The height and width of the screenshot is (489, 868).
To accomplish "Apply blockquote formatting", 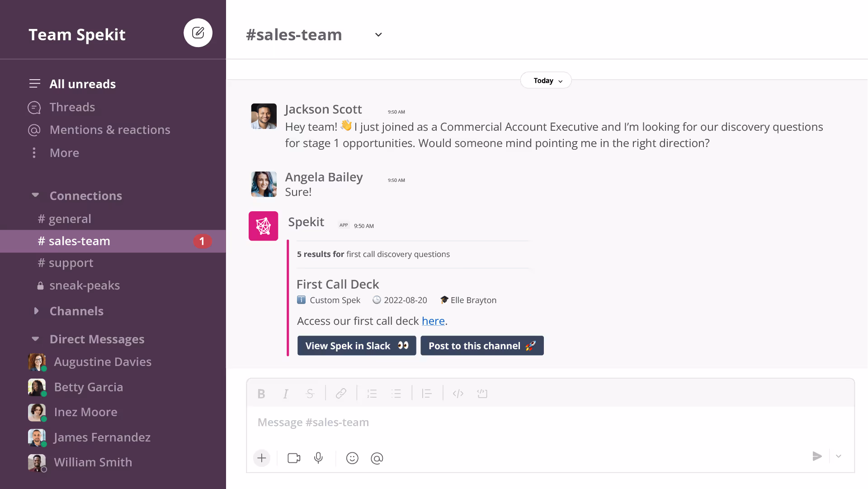I will (427, 394).
